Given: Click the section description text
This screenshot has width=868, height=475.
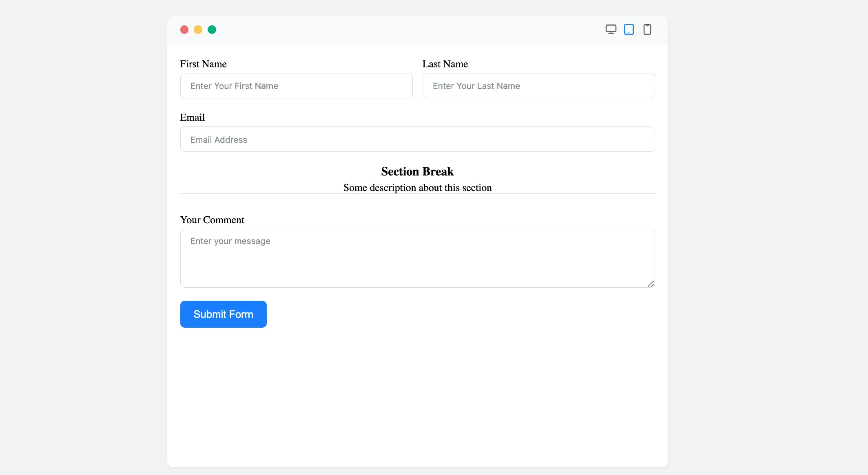Looking at the screenshot, I should click(x=417, y=188).
